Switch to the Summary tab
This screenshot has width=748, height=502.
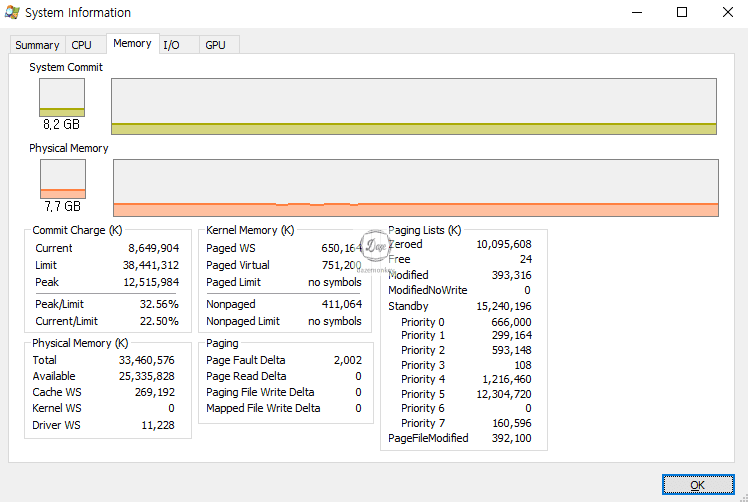37,45
